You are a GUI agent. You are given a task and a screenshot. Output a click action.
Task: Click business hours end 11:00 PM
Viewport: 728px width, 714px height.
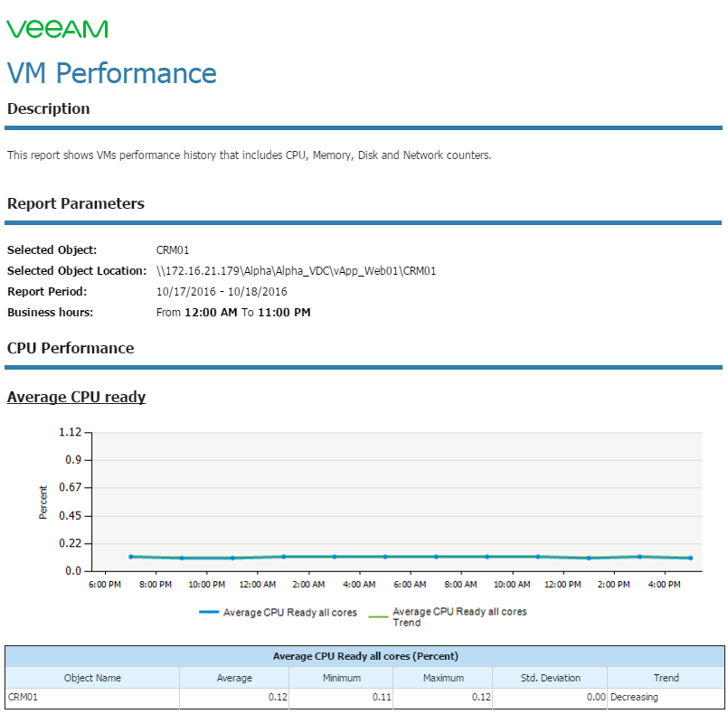[x=284, y=313]
